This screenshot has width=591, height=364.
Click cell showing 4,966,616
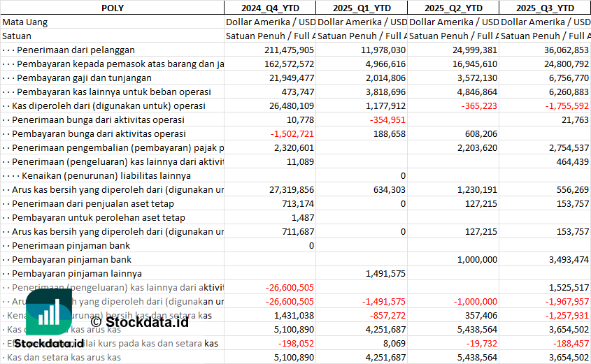point(362,64)
